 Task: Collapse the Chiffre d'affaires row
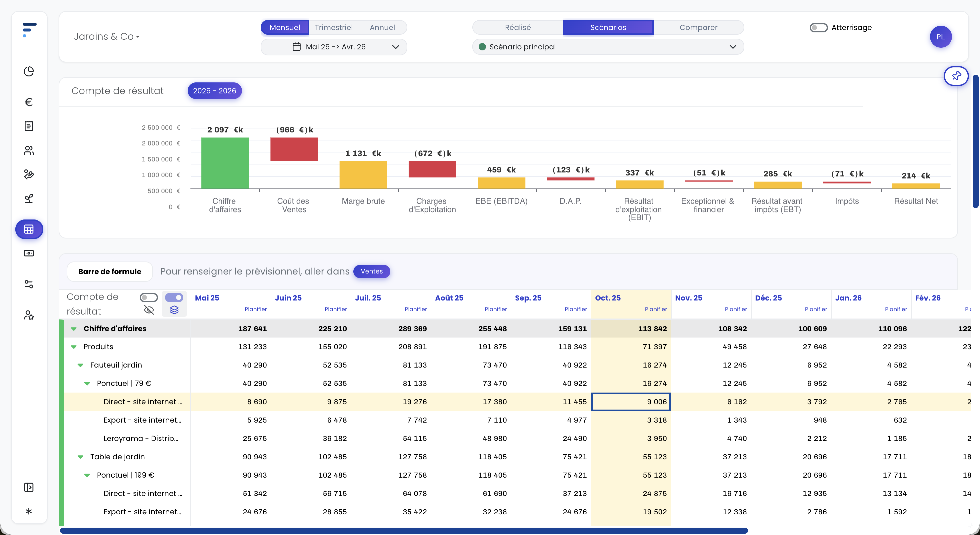(74, 329)
